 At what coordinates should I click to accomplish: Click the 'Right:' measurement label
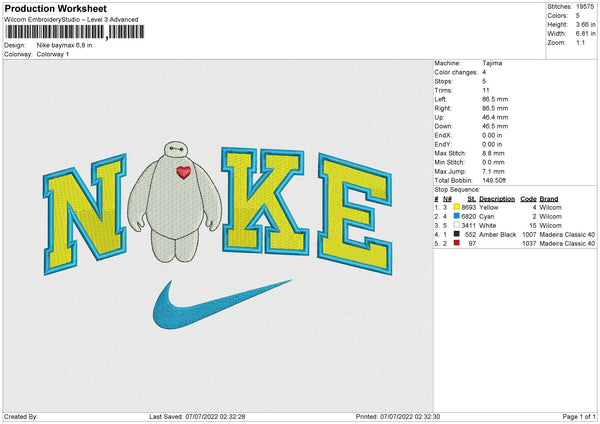442,108
